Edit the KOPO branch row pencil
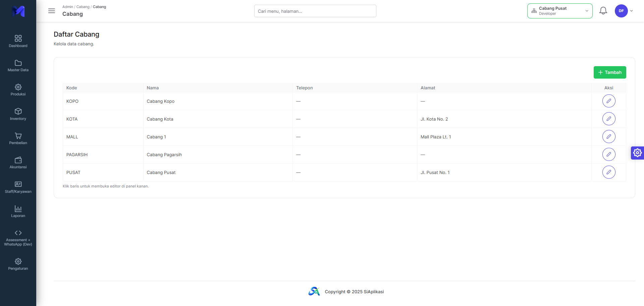Image resolution: width=644 pixels, height=306 pixels. pyautogui.click(x=609, y=101)
